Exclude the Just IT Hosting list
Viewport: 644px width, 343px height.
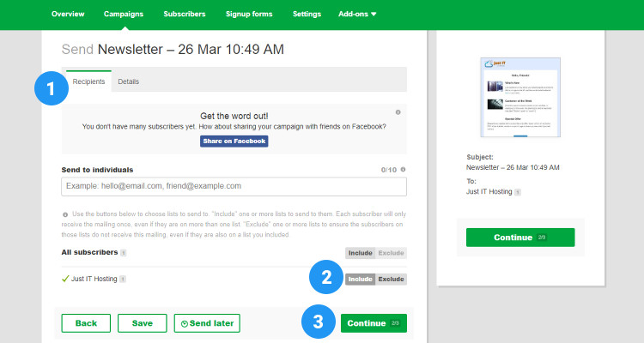[x=391, y=279]
